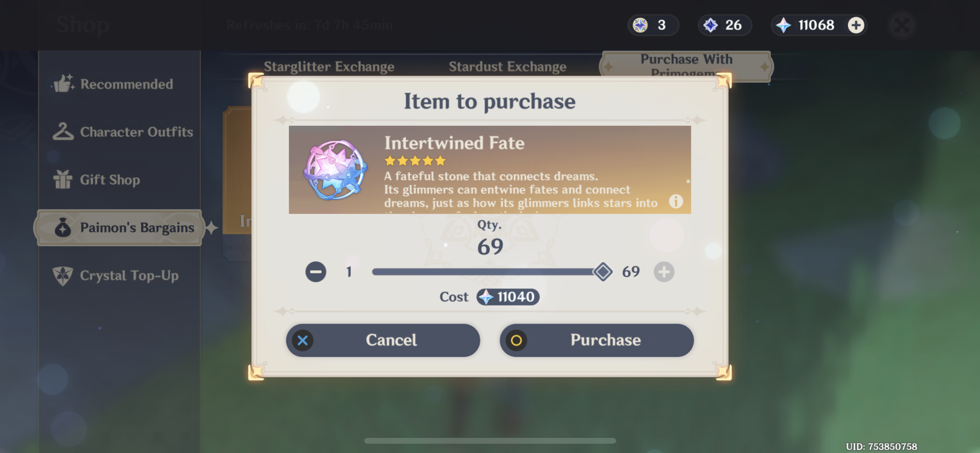Switch to Stardust Exchange tab
The height and width of the screenshot is (453, 980).
(507, 67)
